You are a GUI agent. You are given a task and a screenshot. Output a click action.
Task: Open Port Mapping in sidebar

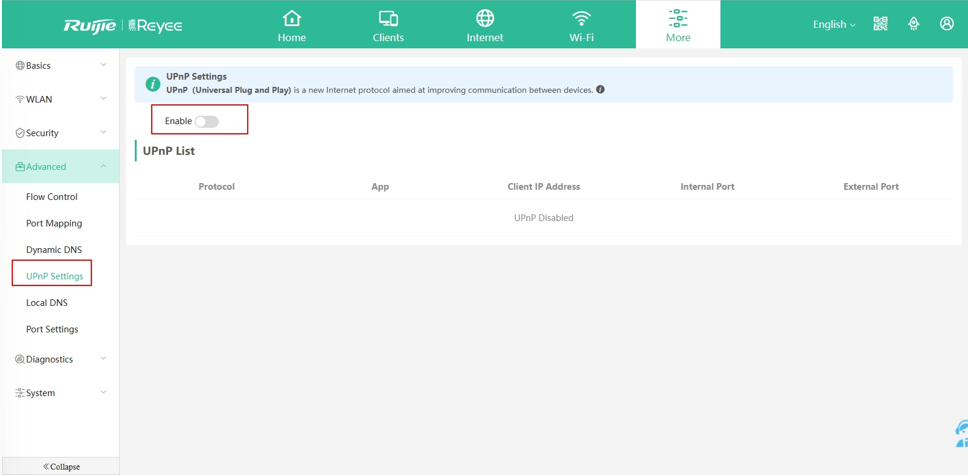[54, 224]
